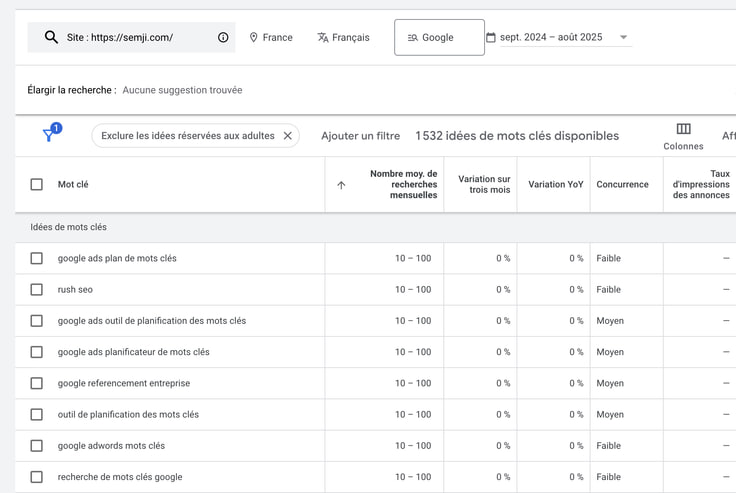
Task: Click the France location pin icon
Action: pos(253,37)
